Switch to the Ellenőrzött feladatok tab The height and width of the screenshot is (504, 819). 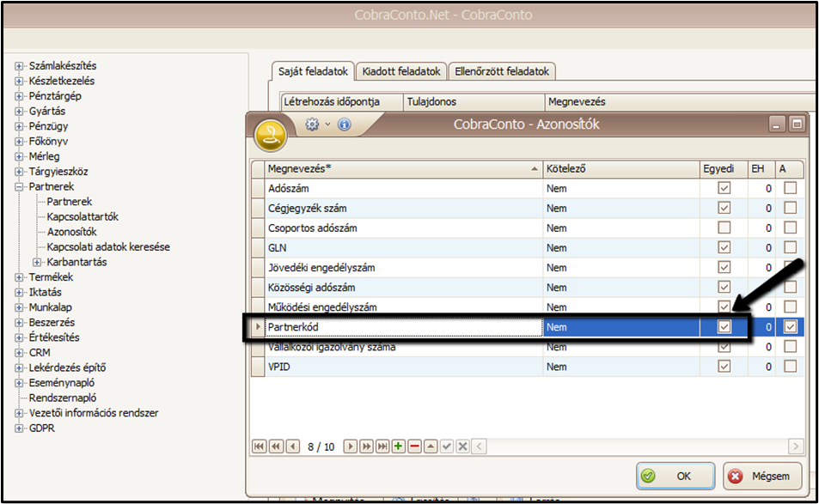coord(501,71)
